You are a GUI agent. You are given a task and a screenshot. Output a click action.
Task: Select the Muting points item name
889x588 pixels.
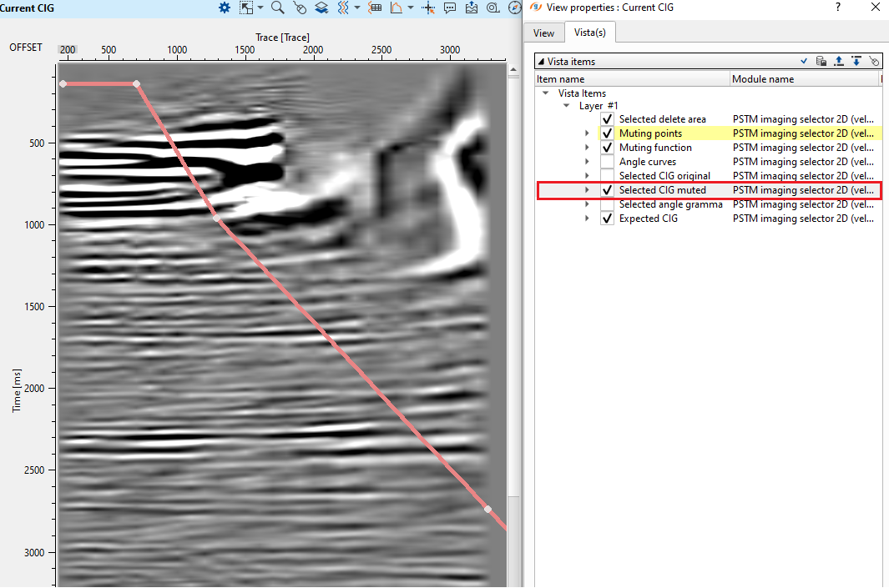650,133
